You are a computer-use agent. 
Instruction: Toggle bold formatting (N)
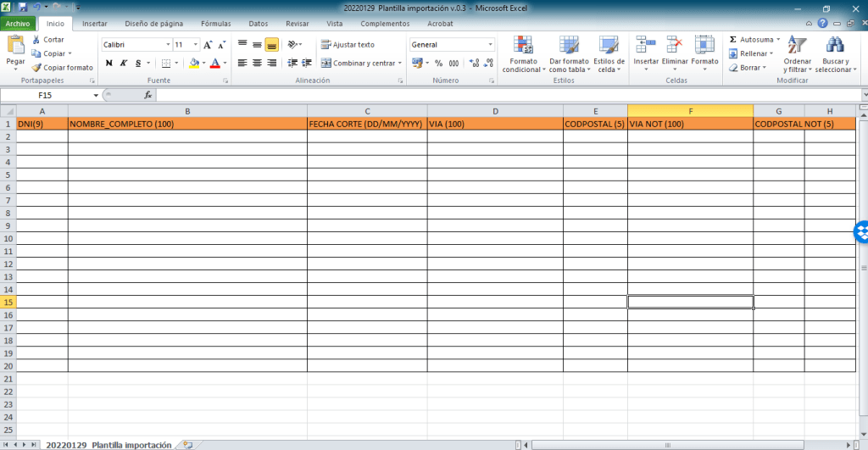coord(108,63)
